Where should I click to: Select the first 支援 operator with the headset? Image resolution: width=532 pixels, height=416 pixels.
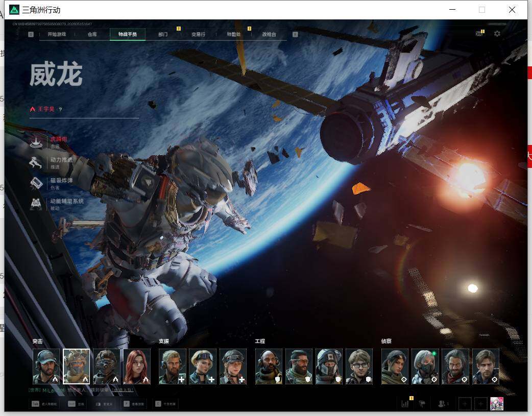tap(173, 366)
